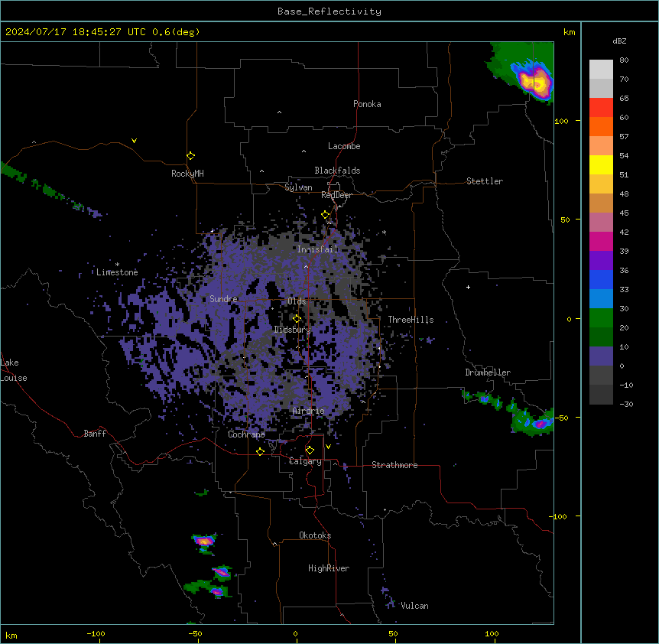Click the Banff town label

tap(95, 434)
